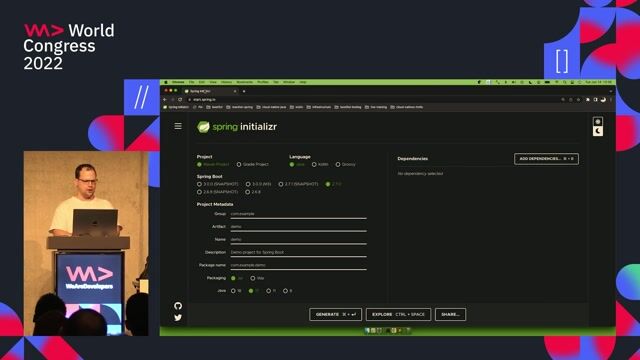
Task: Open the History menu
Action: tap(227, 82)
